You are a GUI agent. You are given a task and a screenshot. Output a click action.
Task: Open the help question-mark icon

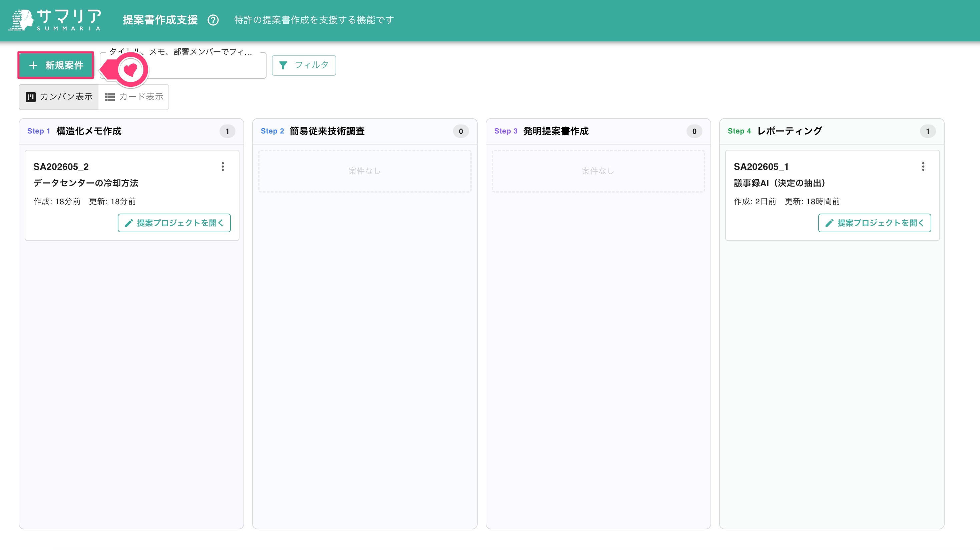[213, 20]
